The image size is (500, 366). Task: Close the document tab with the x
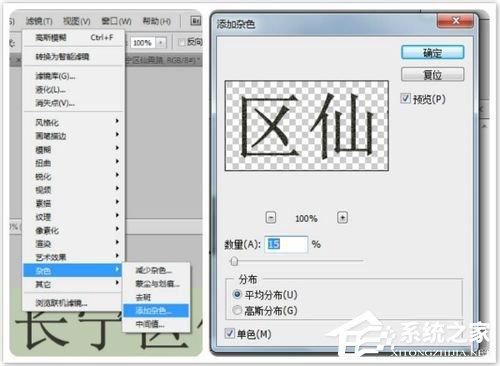(x=18, y=60)
